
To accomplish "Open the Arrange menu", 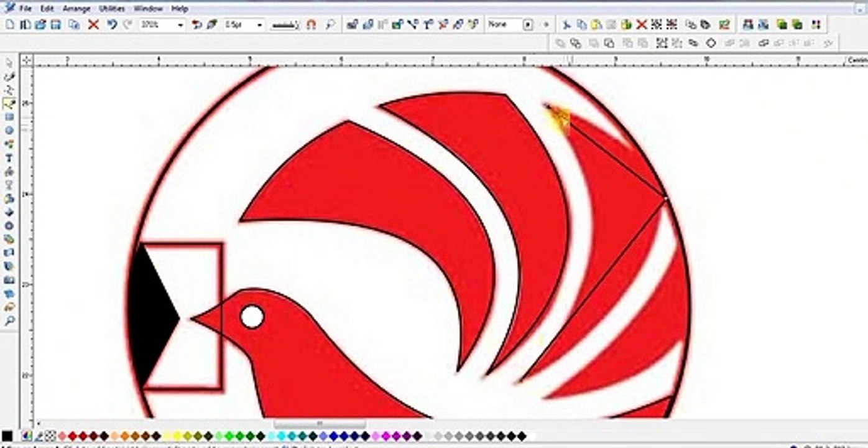I will [x=76, y=9].
